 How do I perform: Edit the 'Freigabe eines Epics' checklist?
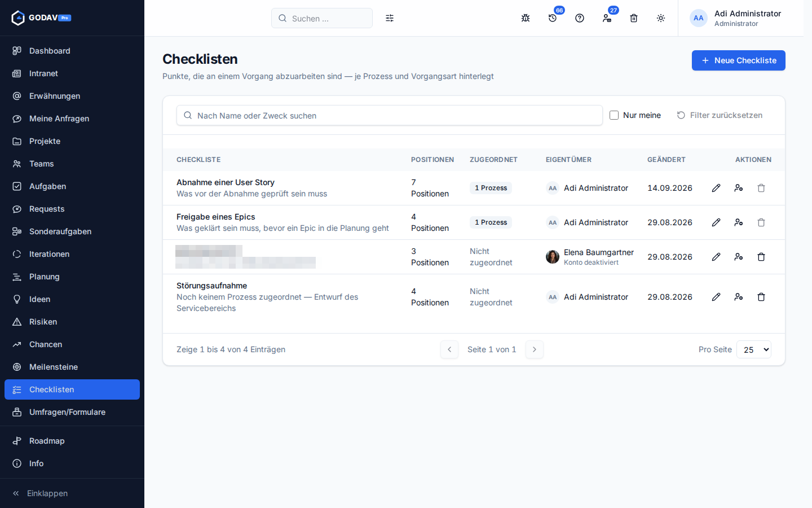click(716, 222)
